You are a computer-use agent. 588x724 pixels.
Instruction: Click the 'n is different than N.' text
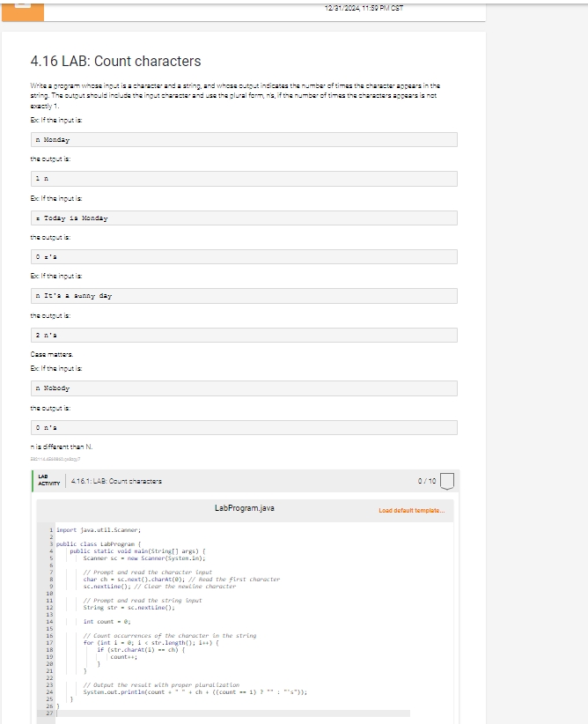click(62, 447)
